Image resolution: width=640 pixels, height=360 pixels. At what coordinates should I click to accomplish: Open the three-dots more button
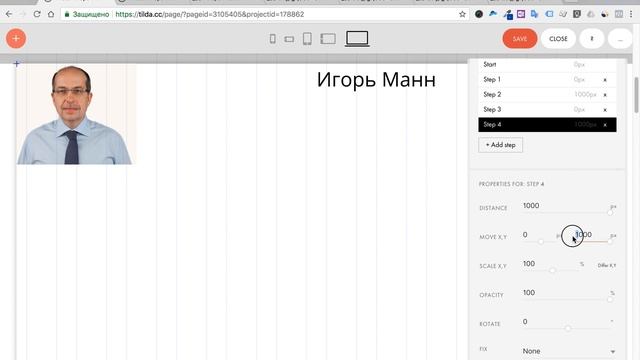coord(620,39)
